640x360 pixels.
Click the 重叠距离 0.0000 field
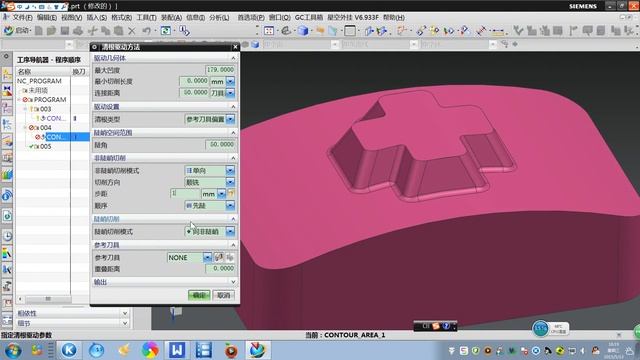pyautogui.click(x=220, y=269)
